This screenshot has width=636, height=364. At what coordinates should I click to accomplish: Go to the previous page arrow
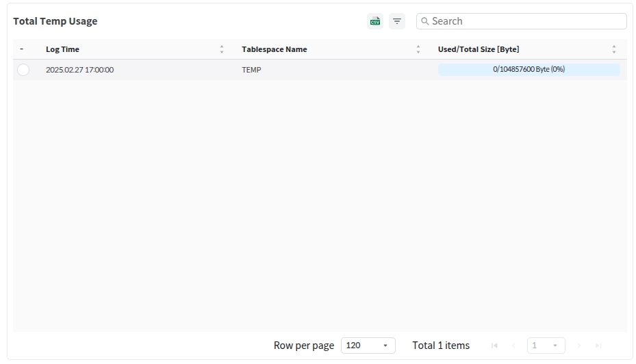pyautogui.click(x=513, y=346)
